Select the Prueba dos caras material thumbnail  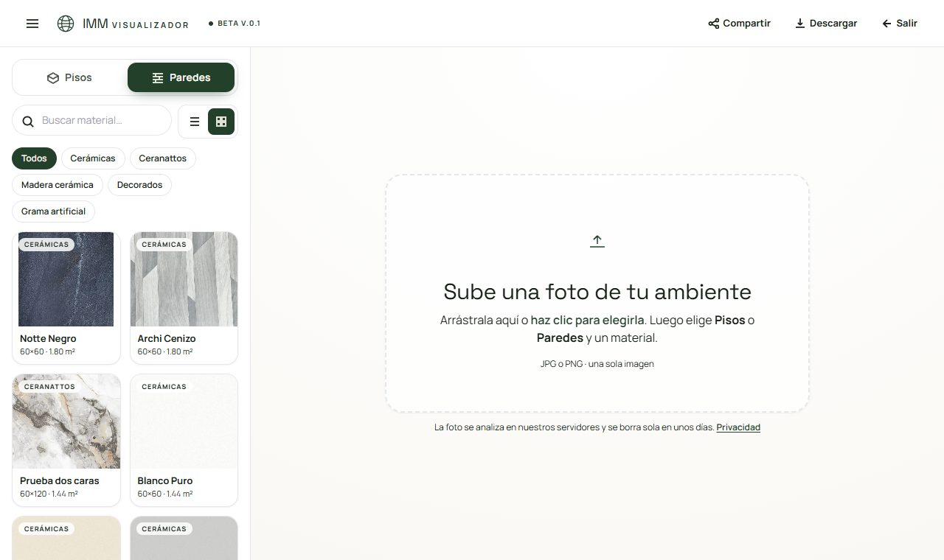tap(66, 421)
